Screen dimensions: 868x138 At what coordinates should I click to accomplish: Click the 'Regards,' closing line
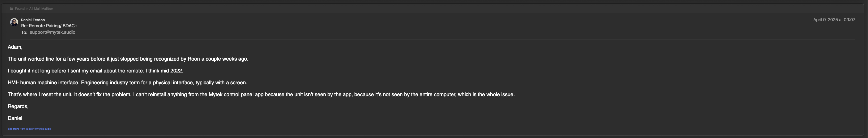[18, 106]
